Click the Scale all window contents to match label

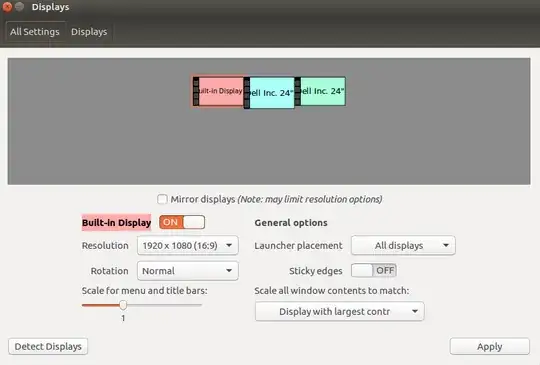click(x=332, y=291)
